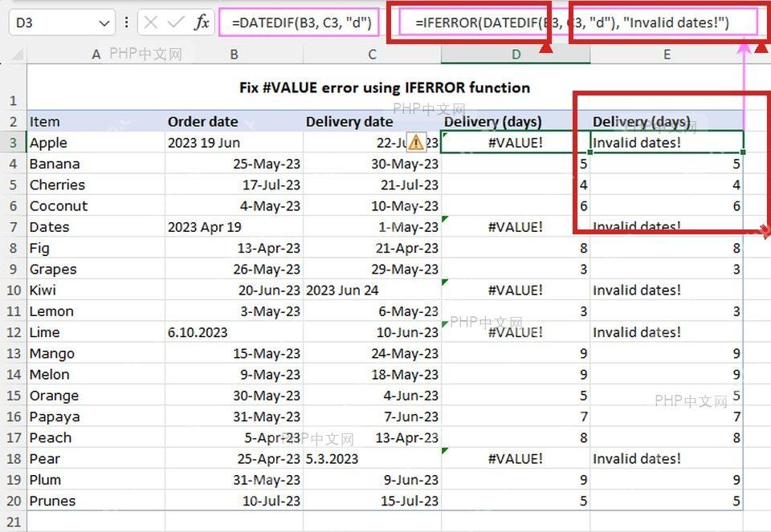Select the '5.3.2023' cell

click(372, 459)
